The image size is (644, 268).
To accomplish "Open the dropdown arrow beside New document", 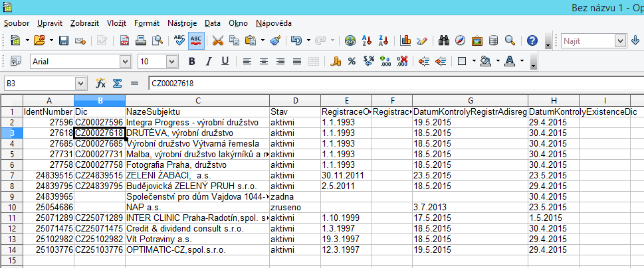I will pyautogui.click(x=27, y=40).
